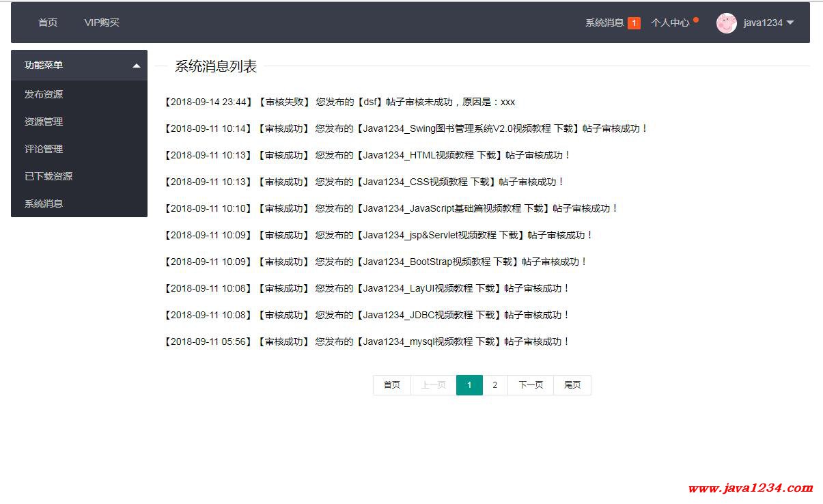Click the HTML视频教程 message
Image resolution: width=823 pixels, height=504 pixels.
coord(367,155)
